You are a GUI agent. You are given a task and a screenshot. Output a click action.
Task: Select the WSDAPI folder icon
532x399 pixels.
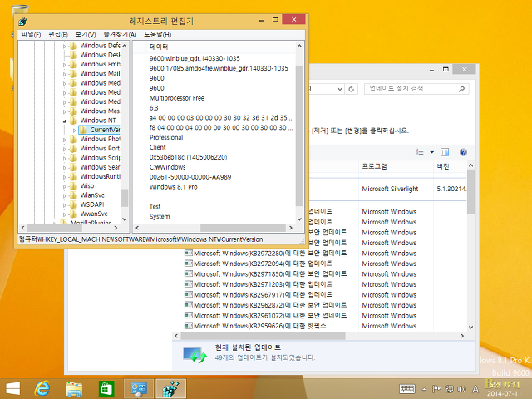pos(73,204)
